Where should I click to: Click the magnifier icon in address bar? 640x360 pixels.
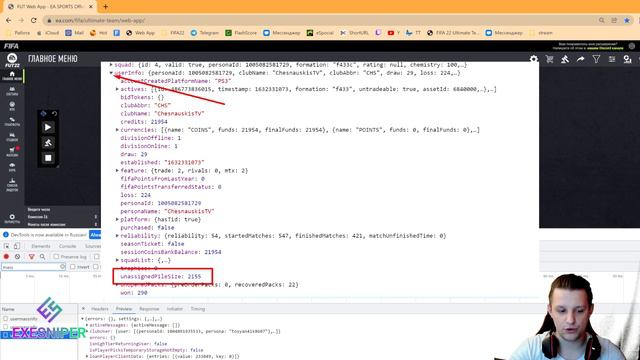tap(602, 20)
